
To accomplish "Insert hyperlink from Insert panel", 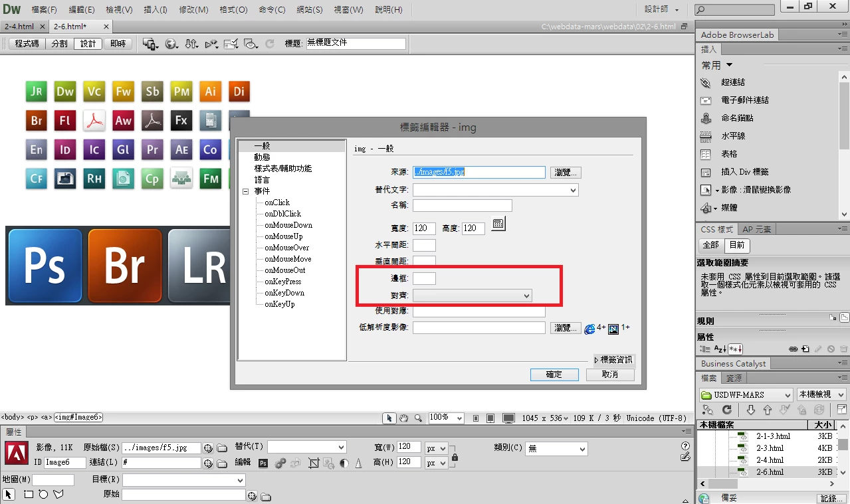I will coord(732,82).
